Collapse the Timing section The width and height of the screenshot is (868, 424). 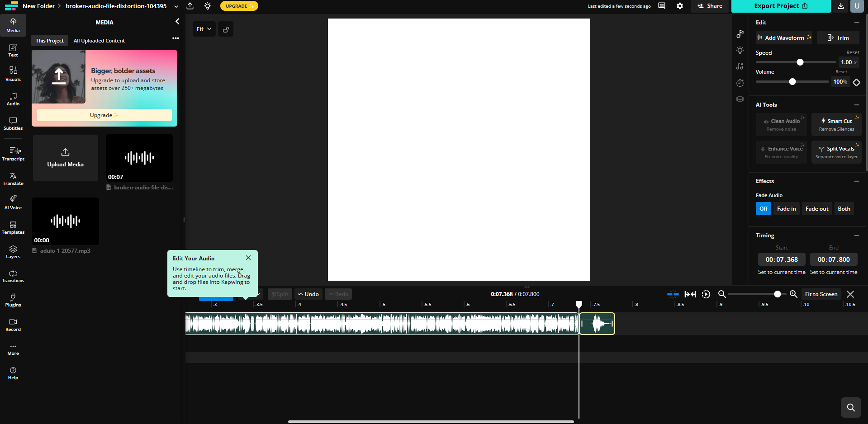[x=856, y=236]
